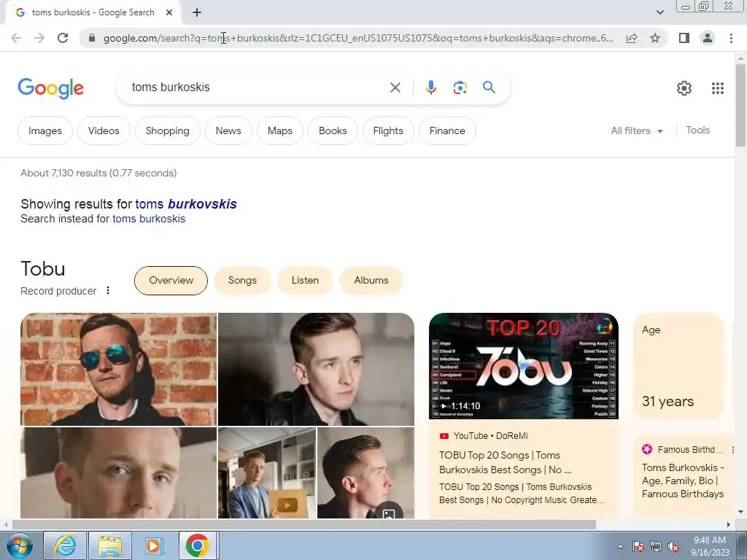Open the Age 31 years card
The height and width of the screenshot is (560, 747).
678,366
